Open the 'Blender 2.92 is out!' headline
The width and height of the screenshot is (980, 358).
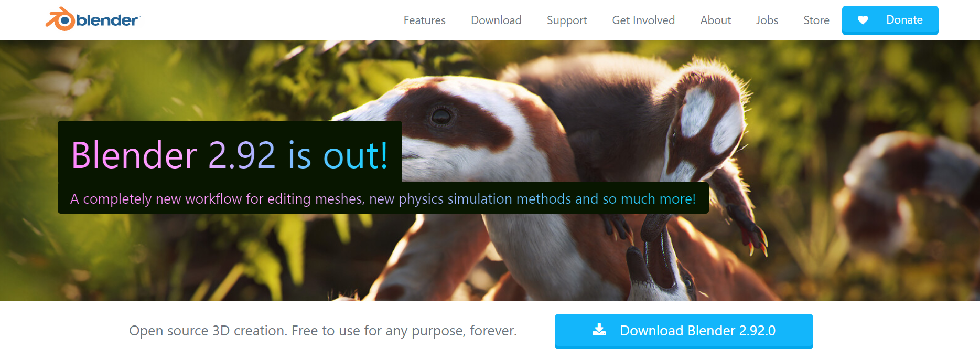tap(230, 155)
